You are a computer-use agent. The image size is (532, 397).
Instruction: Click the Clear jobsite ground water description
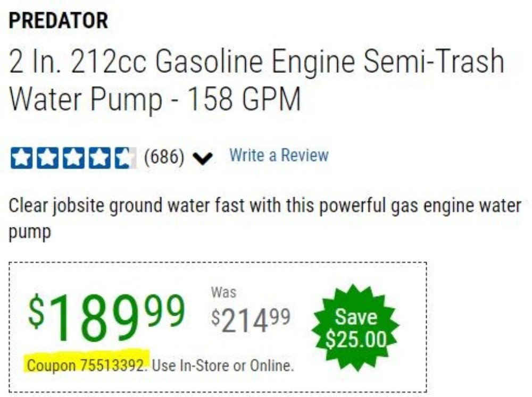coord(265,206)
